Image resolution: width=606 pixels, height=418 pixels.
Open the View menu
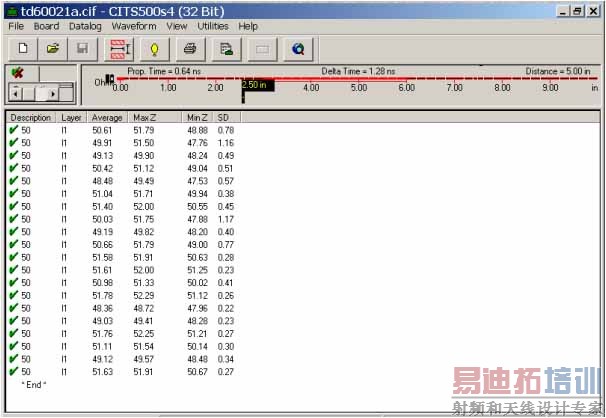click(x=177, y=26)
